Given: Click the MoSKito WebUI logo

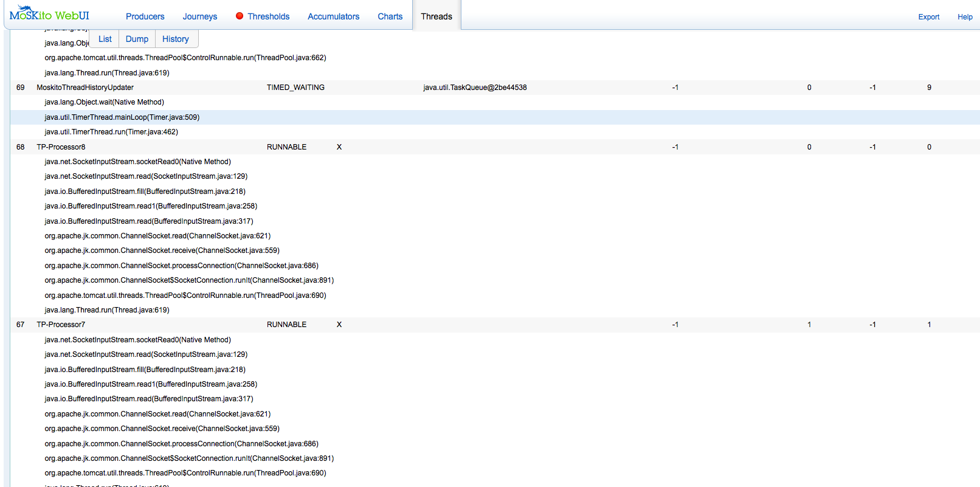Looking at the screenshot, I should point(49,14).
